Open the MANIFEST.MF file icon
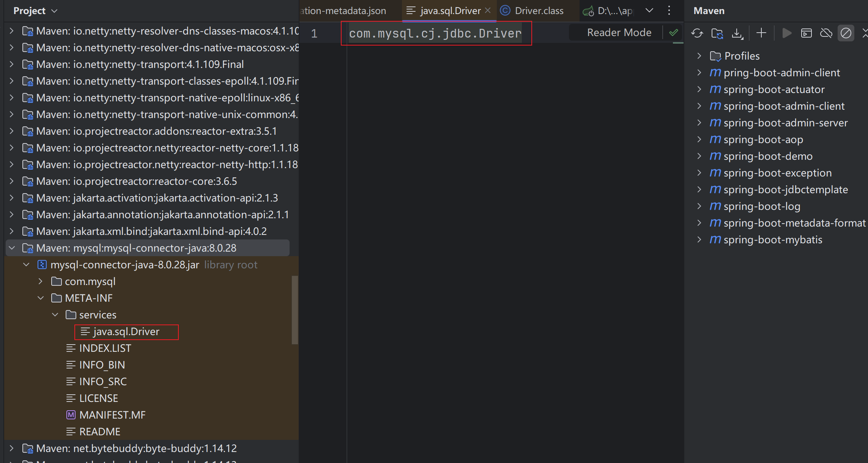Viewport: 868px width, 463px height. tap(71, 415)
